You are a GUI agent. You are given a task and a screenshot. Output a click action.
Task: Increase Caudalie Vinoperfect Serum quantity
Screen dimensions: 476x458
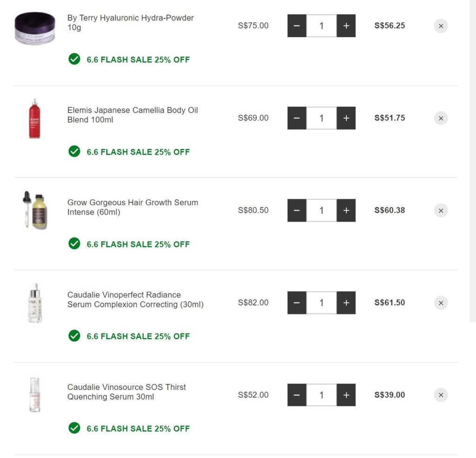[x=346, y=303]
